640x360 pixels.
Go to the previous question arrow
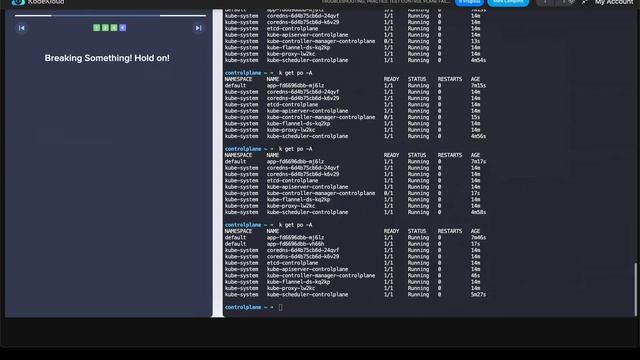[22, 28]
